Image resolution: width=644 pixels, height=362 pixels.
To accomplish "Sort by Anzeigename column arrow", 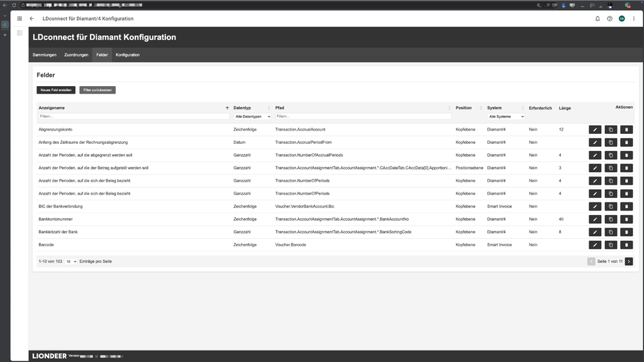I will coord(227,108).
